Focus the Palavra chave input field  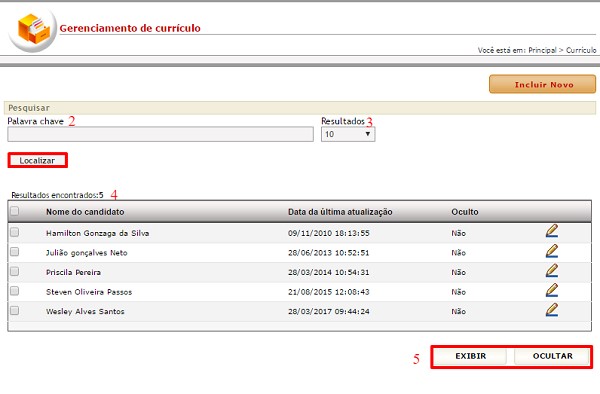(160, 134)
